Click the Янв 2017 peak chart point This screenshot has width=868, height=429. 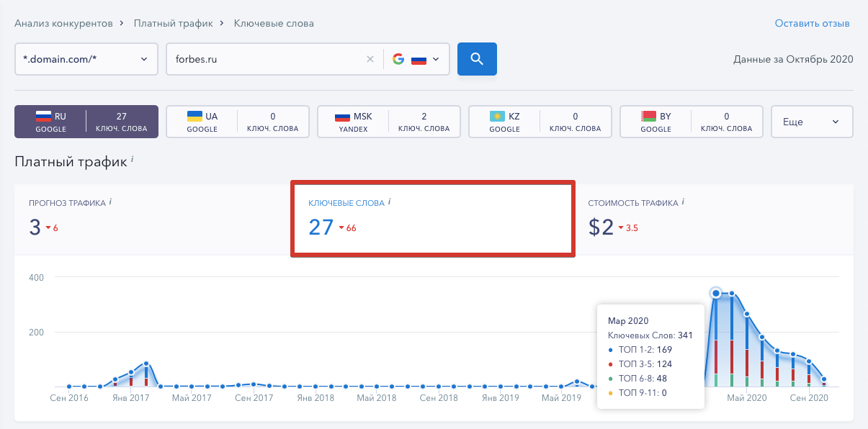146,364
